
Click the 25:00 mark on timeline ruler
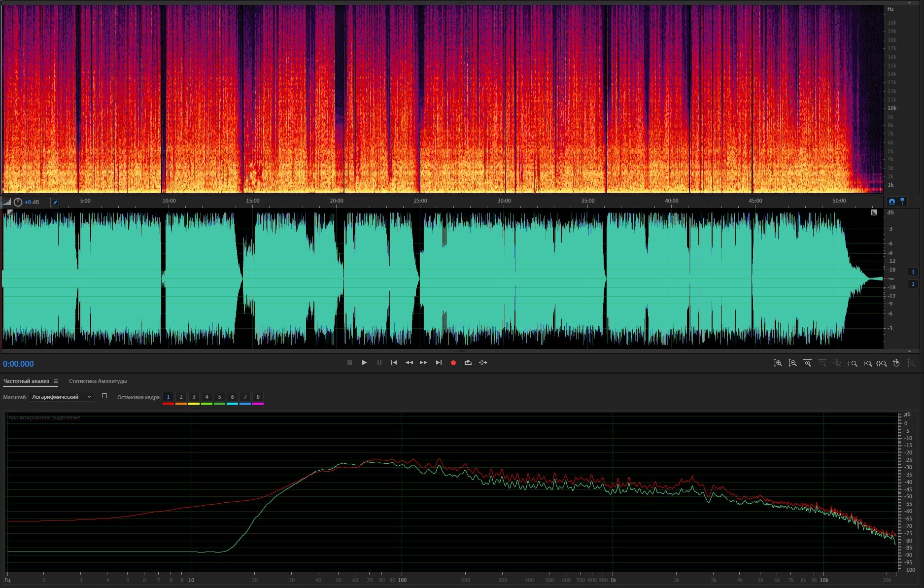click(x=420, y=201)
